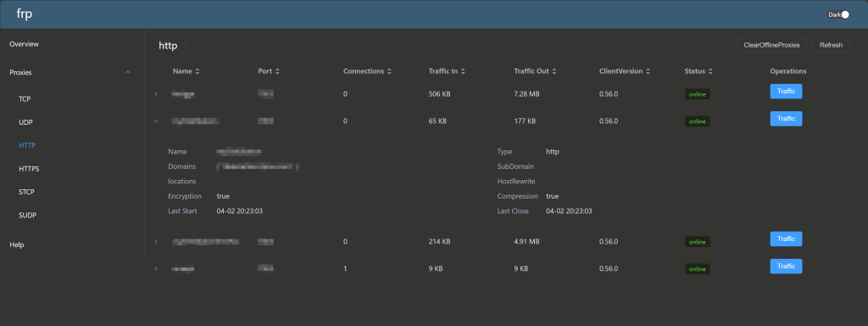The width and height of the screenshot is (868, 326).
Task: Sort by Status column sort icon
Action: coord(710,71)
